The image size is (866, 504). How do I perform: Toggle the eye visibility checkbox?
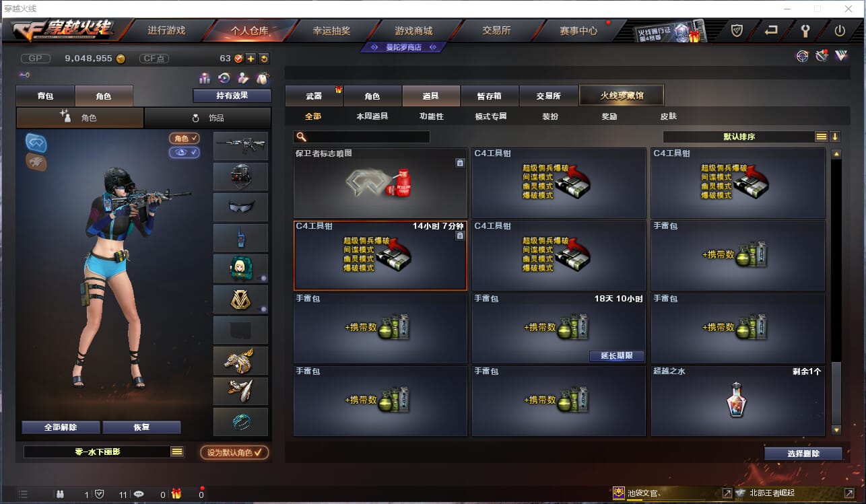185,153
